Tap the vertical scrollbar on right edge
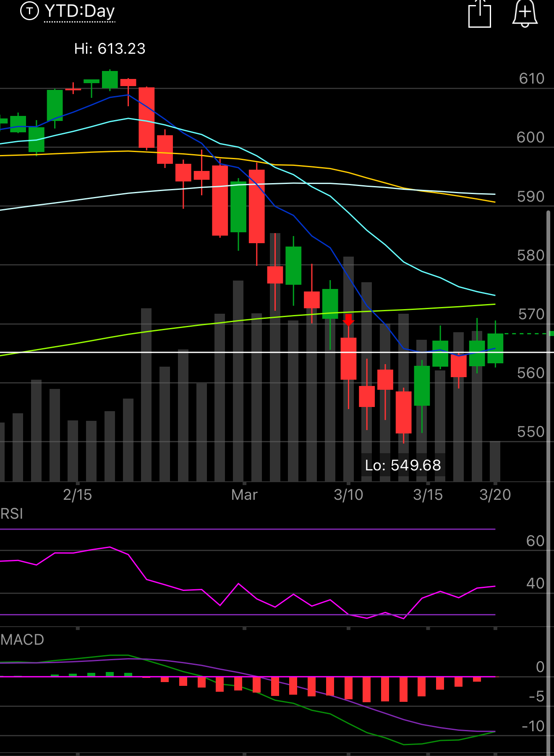This screenshot has width=554, height=756. pos(548,483)
